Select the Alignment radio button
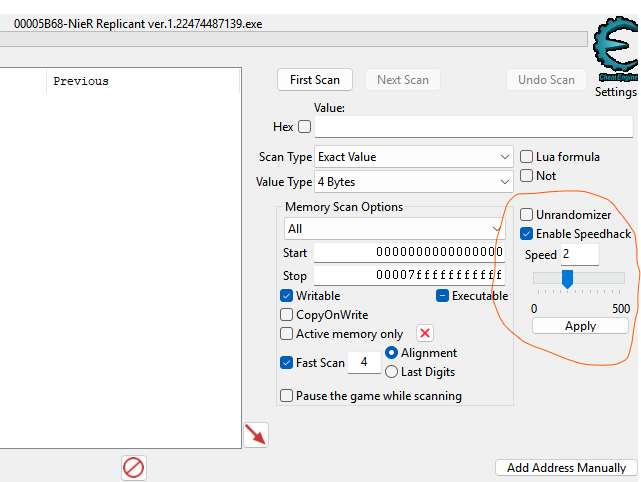 click(x=391, y=352)
